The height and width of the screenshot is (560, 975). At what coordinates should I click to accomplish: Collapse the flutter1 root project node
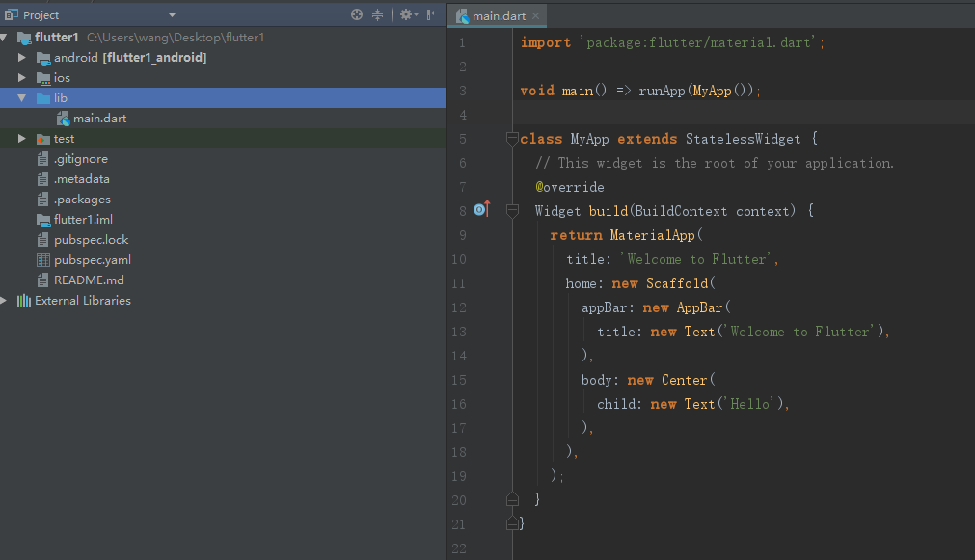click(x=4, y=38)
